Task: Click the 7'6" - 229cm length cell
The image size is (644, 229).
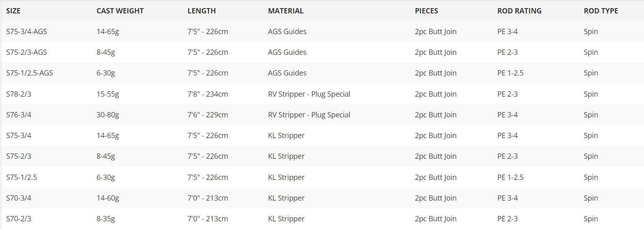Action: (208, 115)
